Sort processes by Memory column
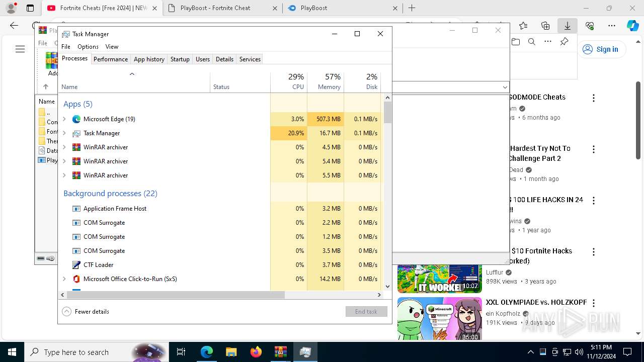644x362 pixels. pos(326,82)
